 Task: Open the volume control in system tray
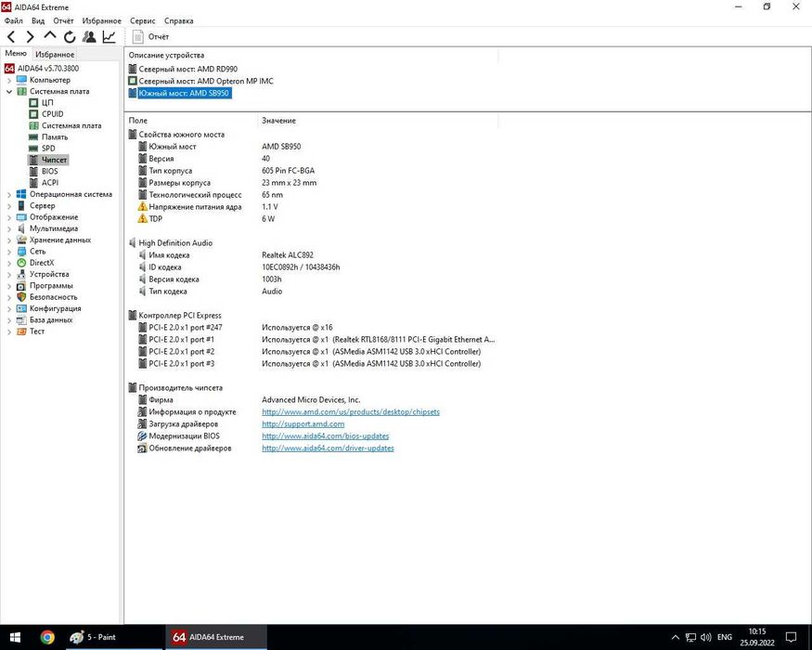click(705, 637)
